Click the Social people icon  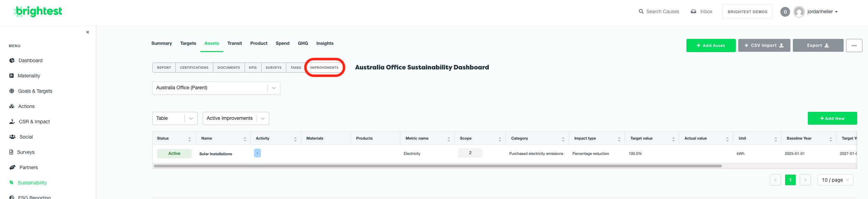pos(13,137)
